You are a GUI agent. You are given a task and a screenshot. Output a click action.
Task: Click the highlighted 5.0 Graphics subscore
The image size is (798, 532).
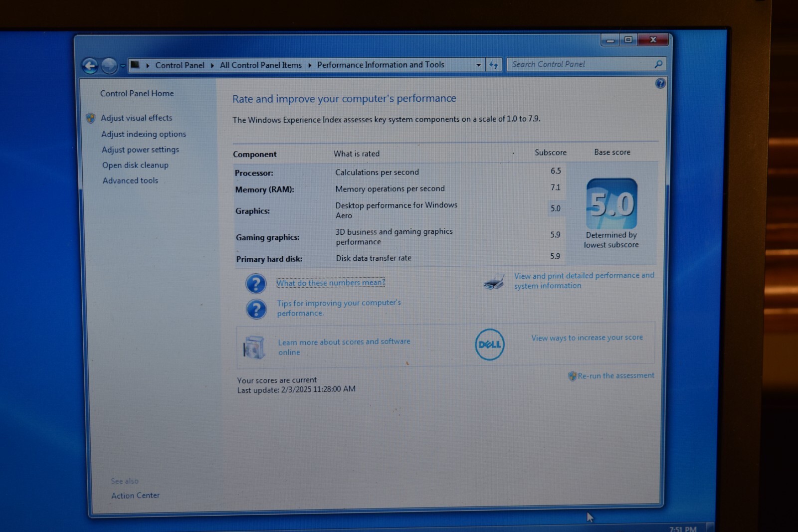click(x=556, y=208)
